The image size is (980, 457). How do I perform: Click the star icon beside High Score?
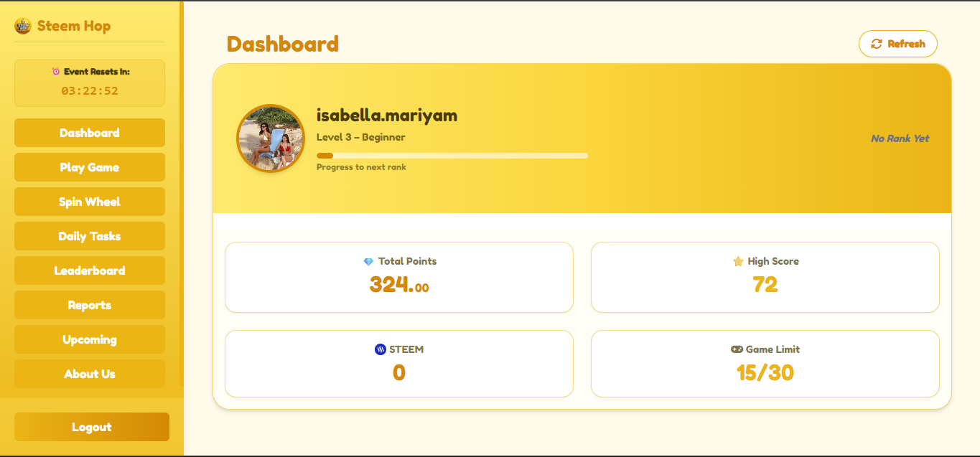click(738, 262)
